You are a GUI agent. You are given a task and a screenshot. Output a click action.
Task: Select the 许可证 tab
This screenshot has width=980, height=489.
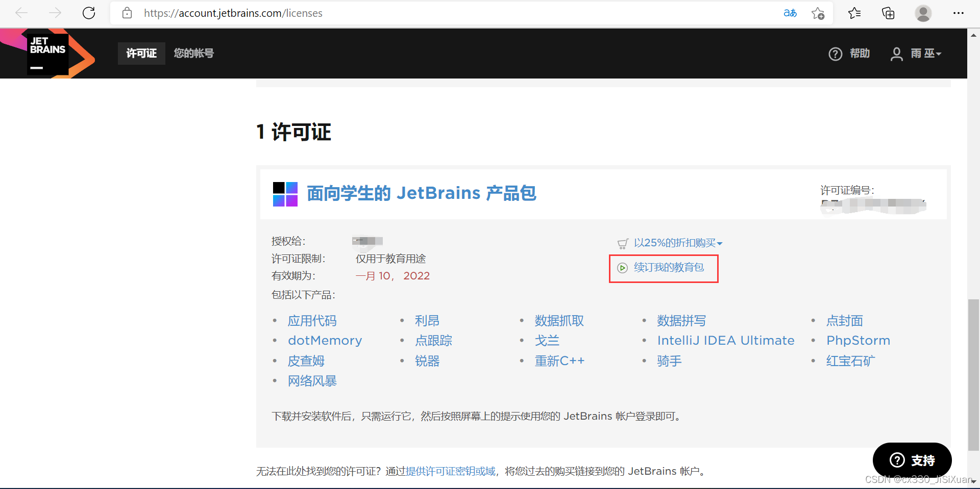click(141, 54)
